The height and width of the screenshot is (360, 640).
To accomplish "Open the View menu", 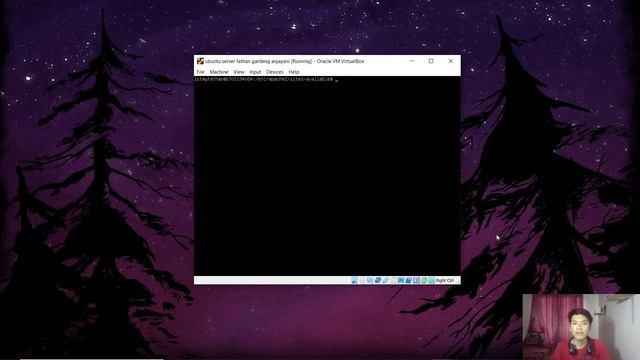I will click(239, 72).
